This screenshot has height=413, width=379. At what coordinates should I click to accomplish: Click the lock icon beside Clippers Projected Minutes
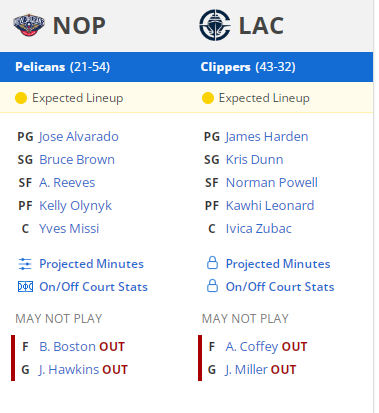point(212,263)
